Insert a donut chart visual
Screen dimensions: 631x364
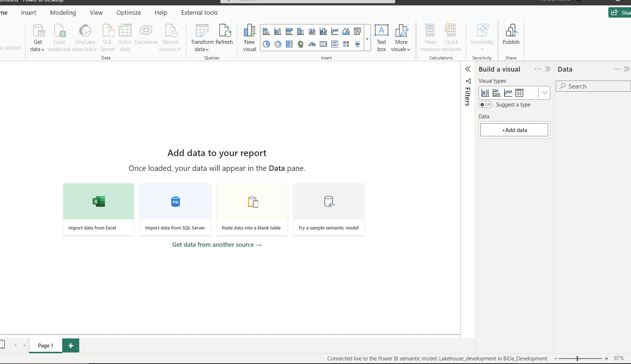[x=278, y=44]
